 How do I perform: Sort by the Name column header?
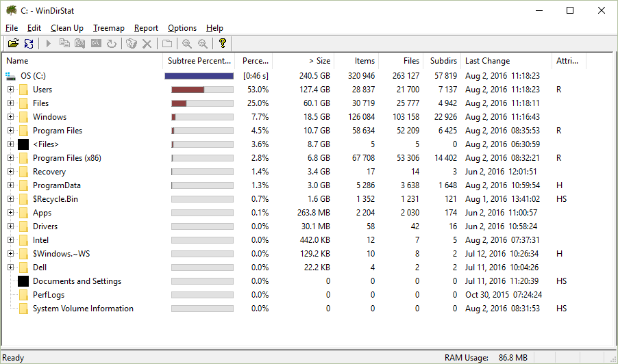82,61
